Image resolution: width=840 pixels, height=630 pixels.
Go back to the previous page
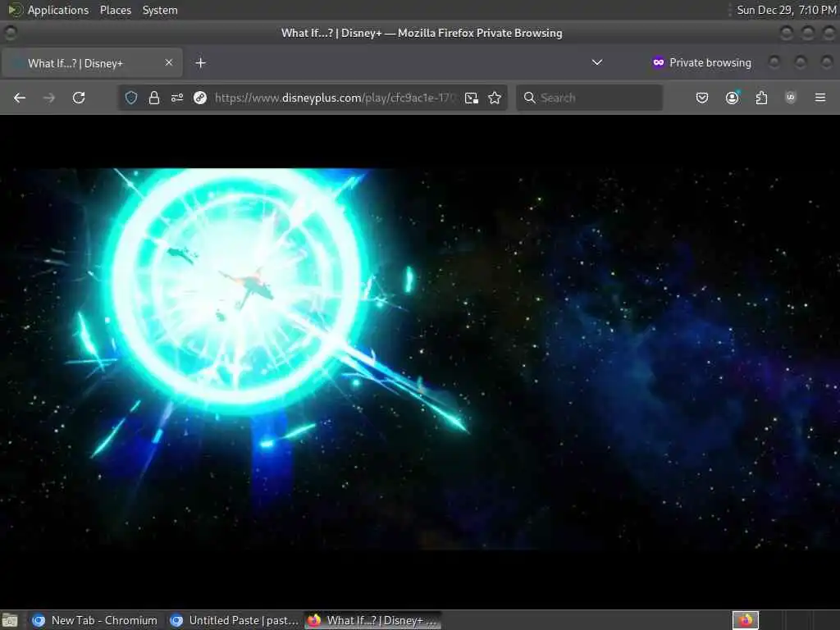pos(20,98)
